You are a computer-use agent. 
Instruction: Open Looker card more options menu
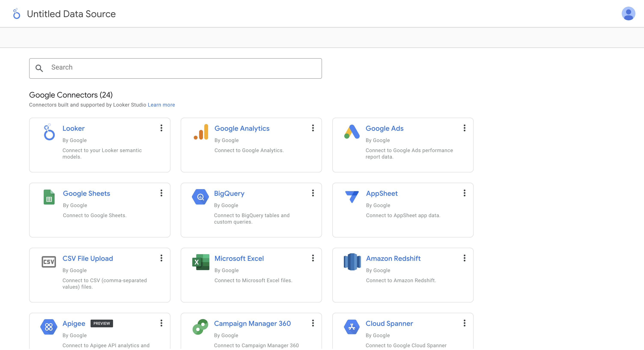tap(161, 128)
